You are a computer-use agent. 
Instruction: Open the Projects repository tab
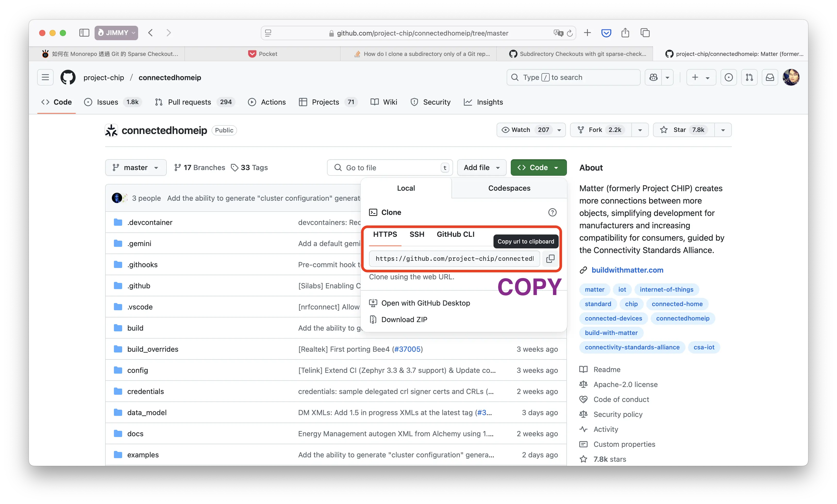[x=328, y=102]
